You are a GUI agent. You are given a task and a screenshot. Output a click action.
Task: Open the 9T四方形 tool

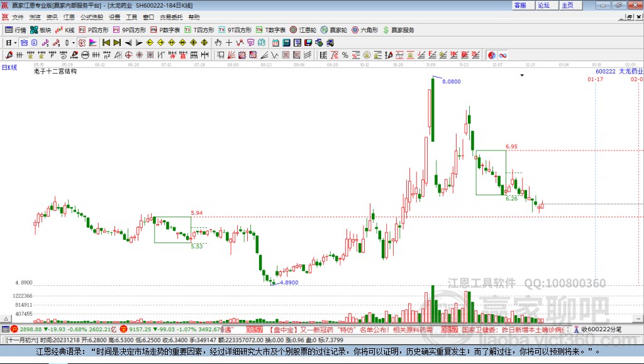pyautogui.click(x=235, y=30)
